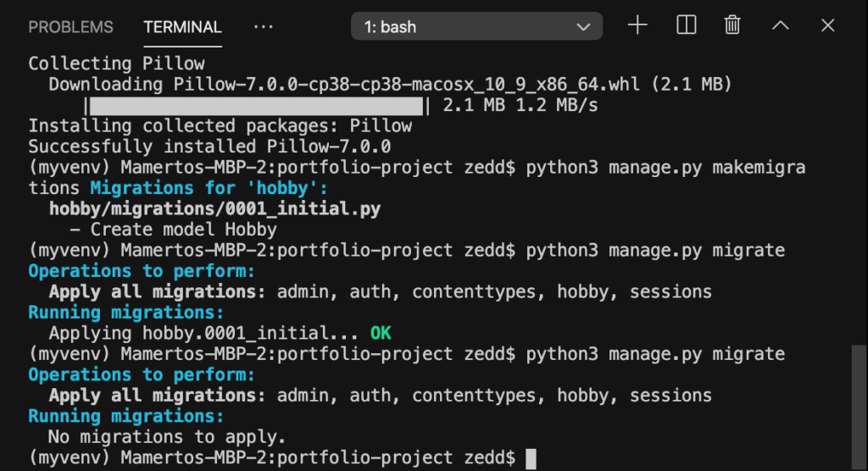Screen dimensions: 868x471
Task: Click "Migrations for 'hobby':" heading text
Action: (x=209, y=188)
